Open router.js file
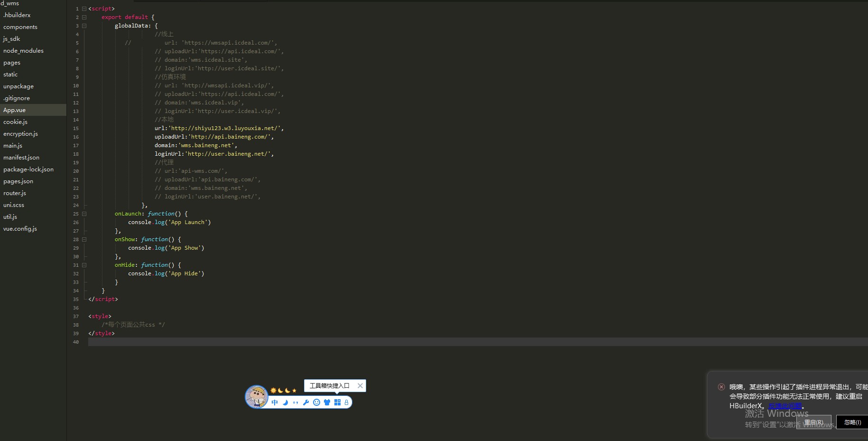This screenshot has width=868, height=441. click(15, 193)
